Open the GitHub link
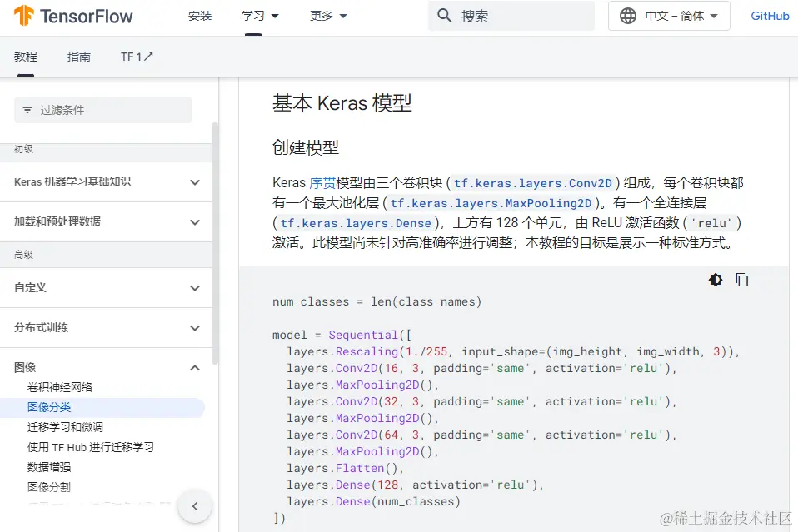798x532 pixels. click(x=770, y=16)
